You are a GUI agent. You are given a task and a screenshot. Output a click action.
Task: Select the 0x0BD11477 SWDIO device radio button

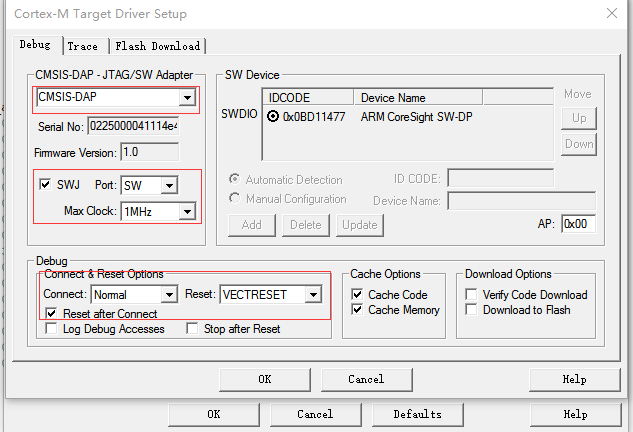point(273,117)
